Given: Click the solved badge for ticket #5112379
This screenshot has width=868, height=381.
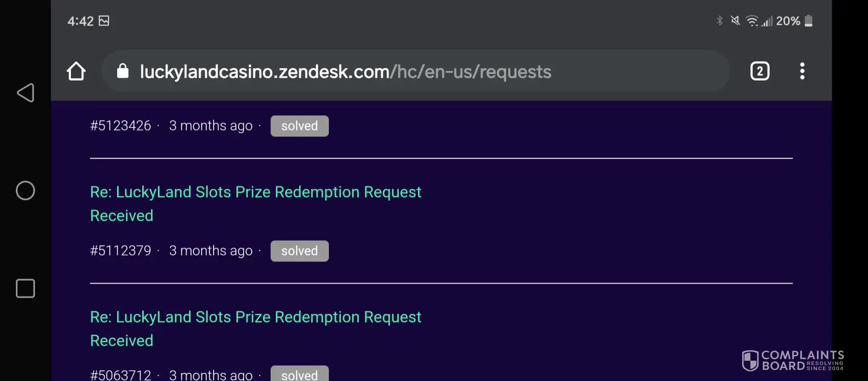Looking at the screenshot, I should (x=299, y=251).
